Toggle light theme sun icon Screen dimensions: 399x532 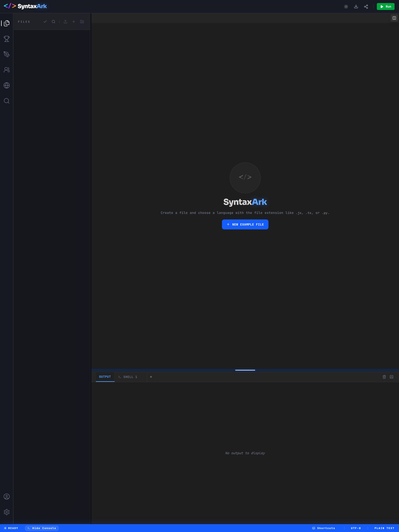coord(346,6)
